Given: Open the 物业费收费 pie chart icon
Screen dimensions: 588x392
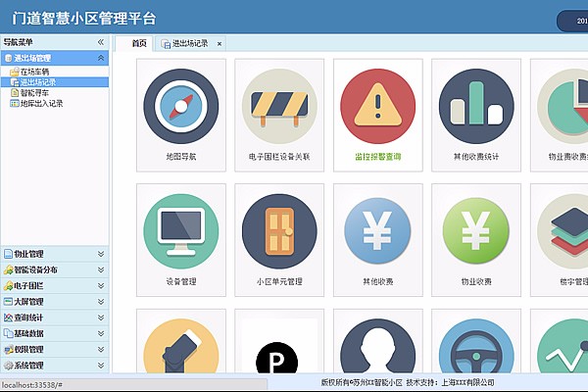Looking at the screenshot, I should click(x=563, y=106).
